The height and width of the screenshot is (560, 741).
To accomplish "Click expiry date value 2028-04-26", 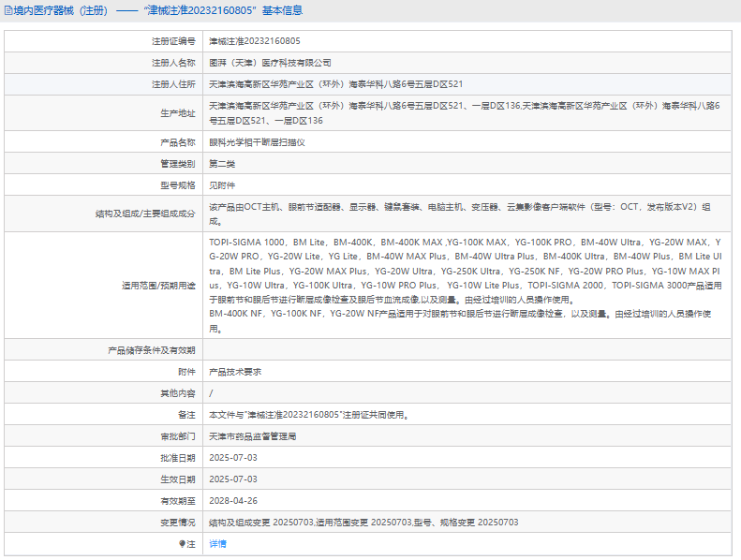I will [233, 500].
